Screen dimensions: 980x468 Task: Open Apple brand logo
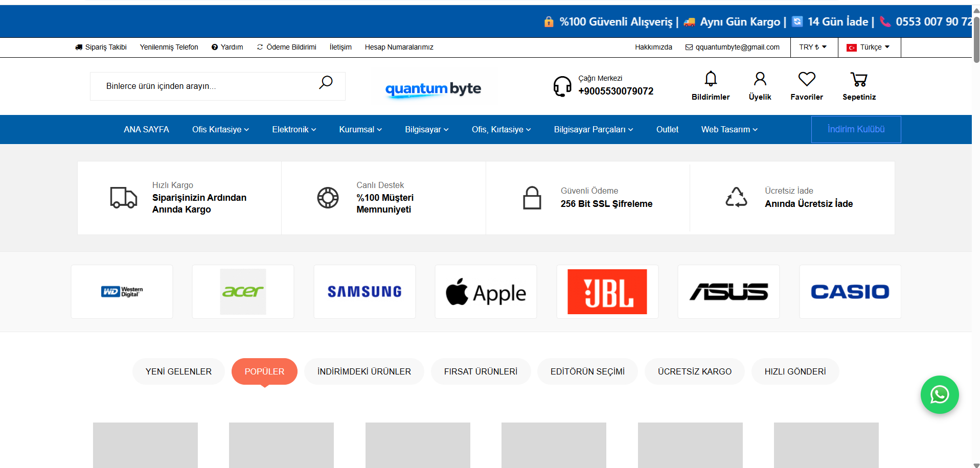click(x=486, y=292)
